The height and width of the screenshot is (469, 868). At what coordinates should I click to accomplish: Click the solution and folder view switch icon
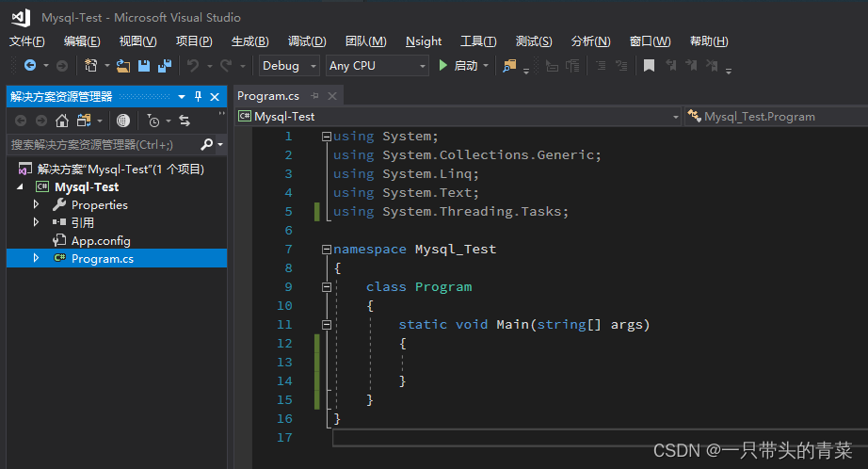point(84,121)
